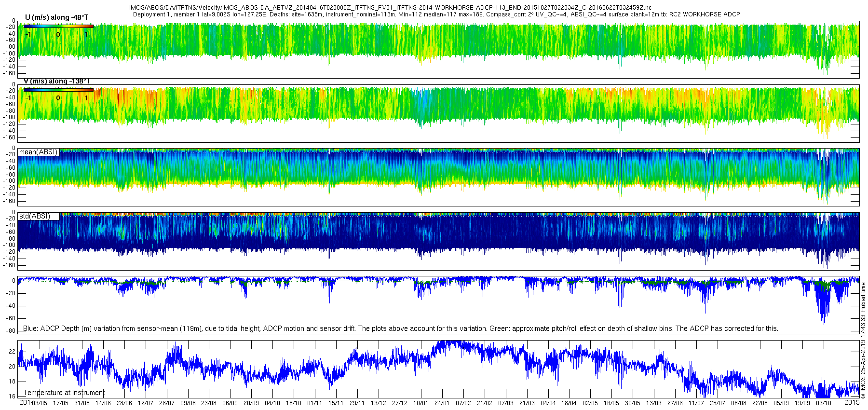Click the 'Deployment 1, member 1' metadata line
This screenshot has height=410, width=868.
click(x=436, y=14)
